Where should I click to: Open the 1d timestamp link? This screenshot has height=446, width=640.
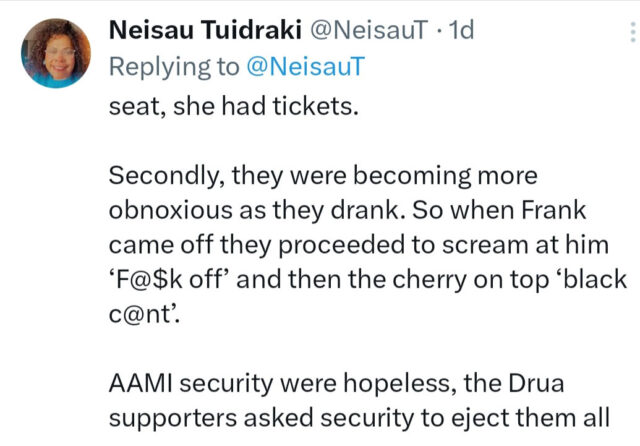pos(461,30)
